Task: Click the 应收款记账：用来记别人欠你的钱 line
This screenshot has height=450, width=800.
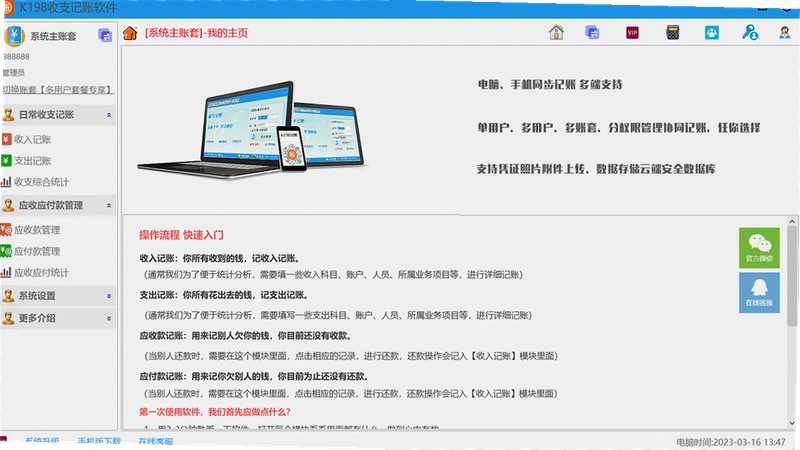Action: tap(245, 336)
